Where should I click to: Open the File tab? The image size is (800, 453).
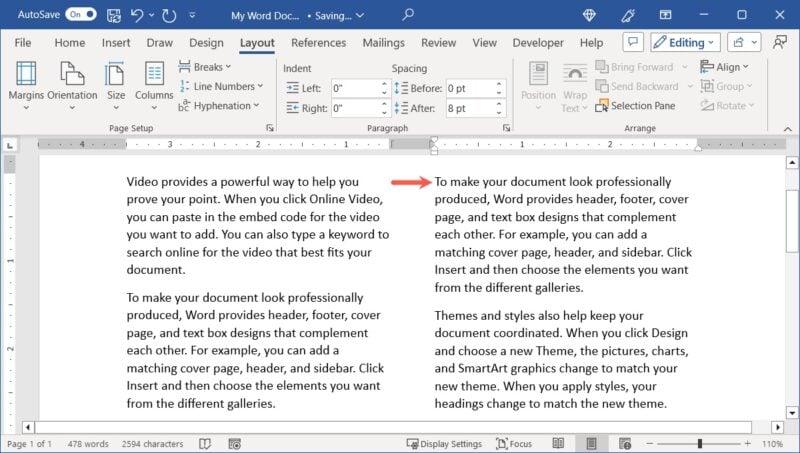[x=22, y=43]
